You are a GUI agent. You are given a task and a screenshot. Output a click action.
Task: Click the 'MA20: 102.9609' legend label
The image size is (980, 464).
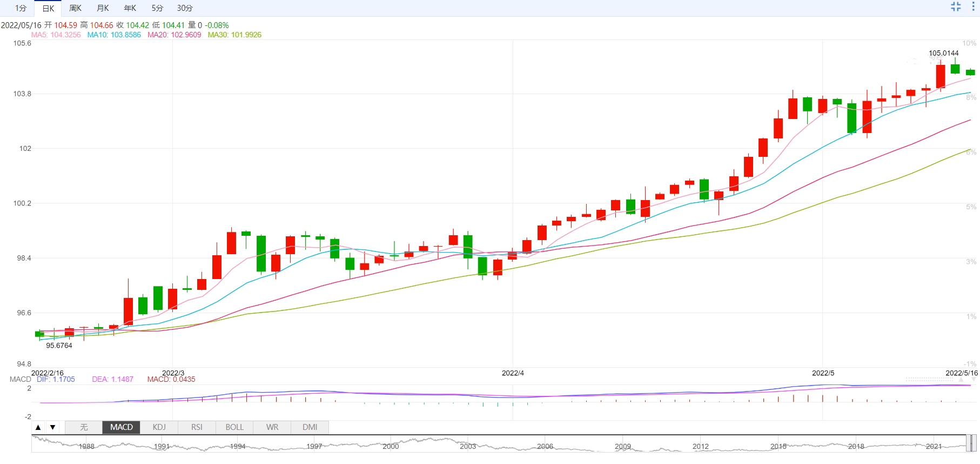pos(174,35)
